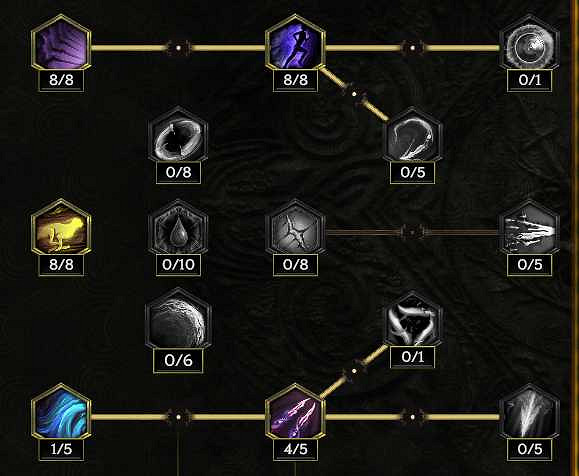
Task: Click the cracked stone skill node with 0/8
Action: pyautogui.click(x=295, y=228)
